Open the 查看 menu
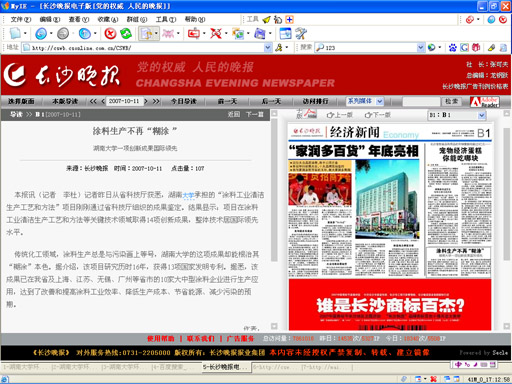 tap(79, 19)
